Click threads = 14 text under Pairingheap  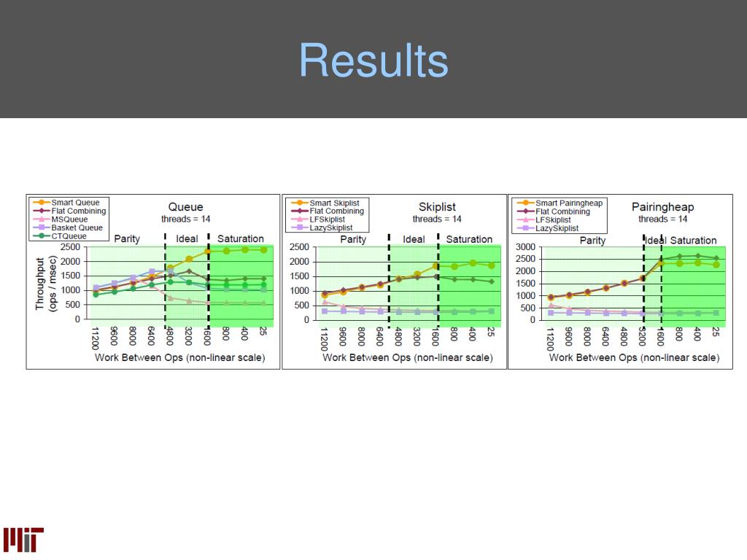pyautogui.click(x=662, y=219)
